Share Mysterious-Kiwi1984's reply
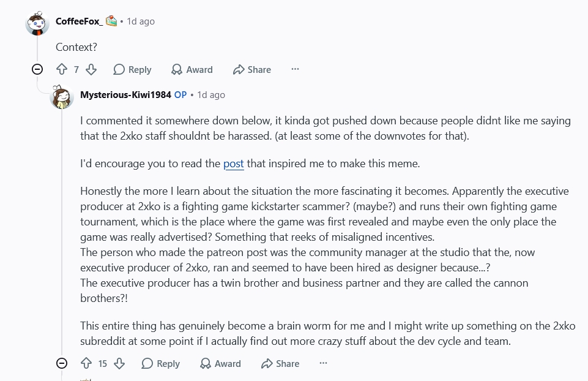This screenshot has width=588, height=381. point(280,363)
